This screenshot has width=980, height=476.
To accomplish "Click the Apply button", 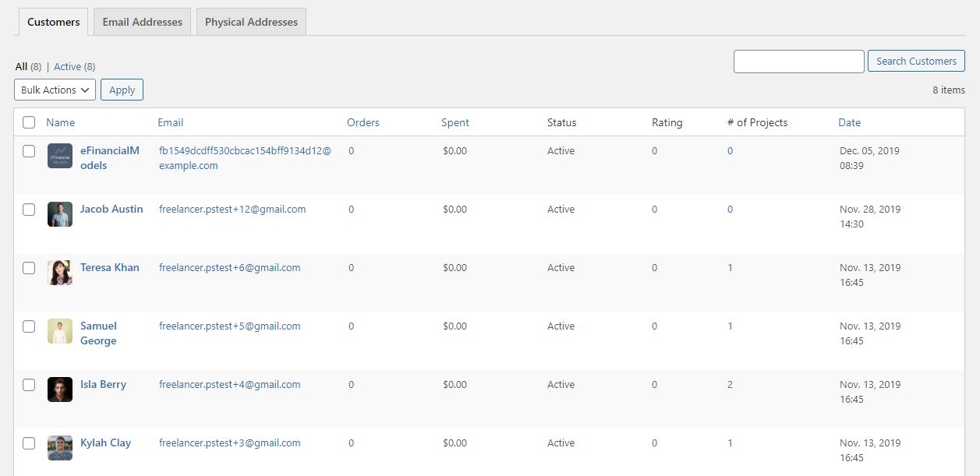I will click(x=122, y=90).
